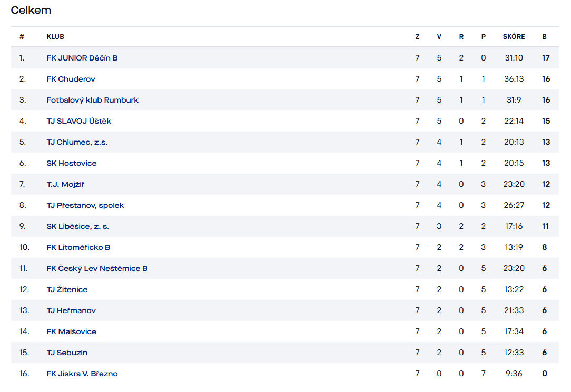The height and width of the screenshot is (392, 571).
Task: Click the KLUB column header
Action: (x=55, y=37)
